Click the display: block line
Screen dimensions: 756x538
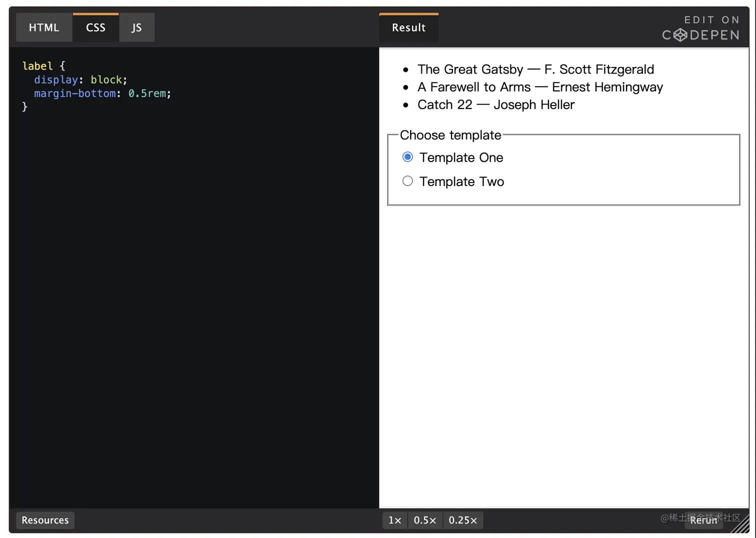80,79
